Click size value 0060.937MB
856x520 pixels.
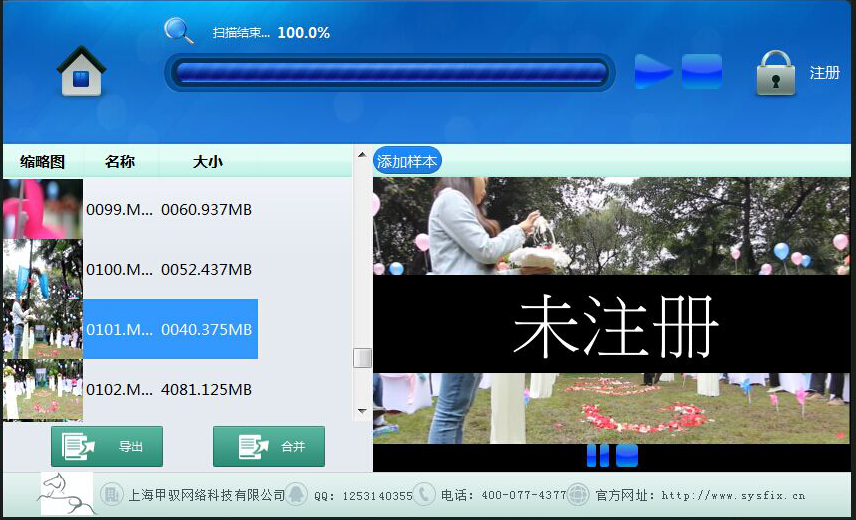tap(206, 210)
